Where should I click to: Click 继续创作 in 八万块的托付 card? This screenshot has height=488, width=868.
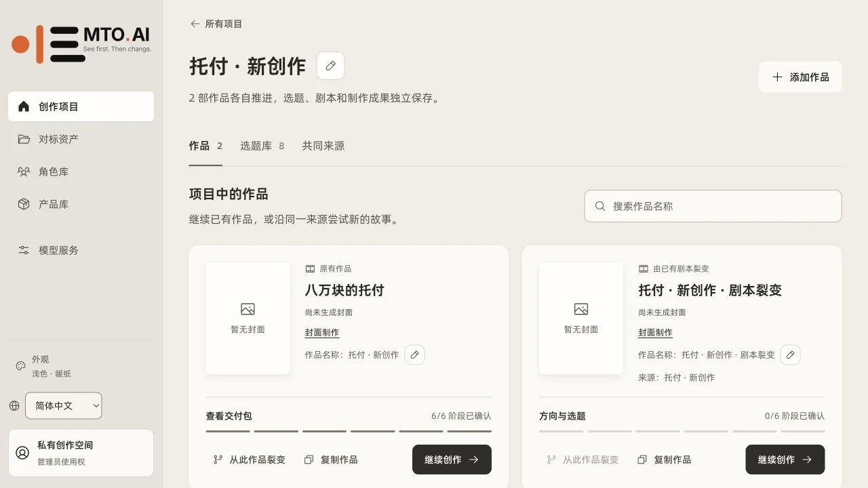pos(452,460)
